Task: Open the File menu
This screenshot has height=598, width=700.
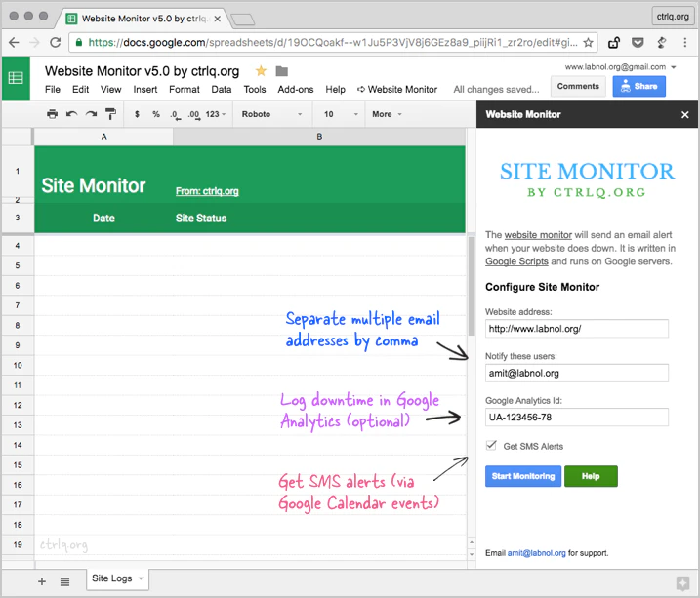Action: coord(53,89)
